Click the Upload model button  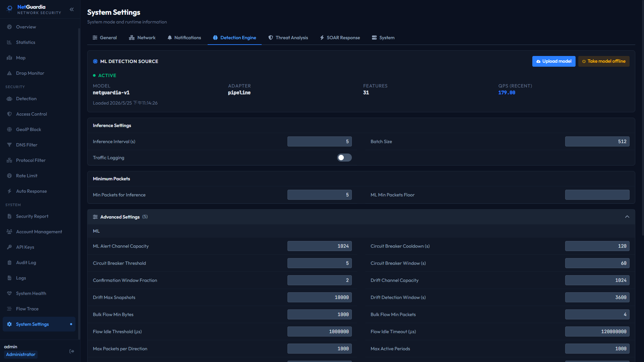coord(554,61)
